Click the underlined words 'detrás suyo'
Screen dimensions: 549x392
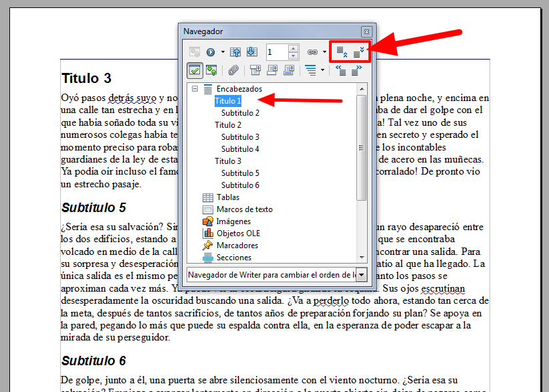coord(132,98)
